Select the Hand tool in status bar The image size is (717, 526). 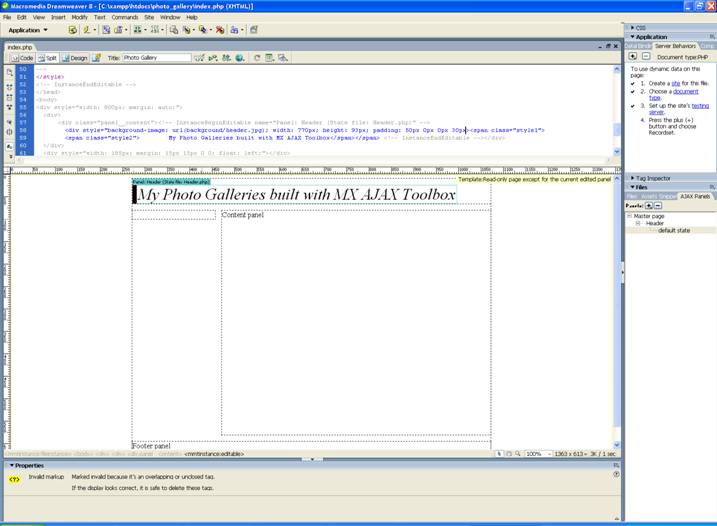(508, 454)
